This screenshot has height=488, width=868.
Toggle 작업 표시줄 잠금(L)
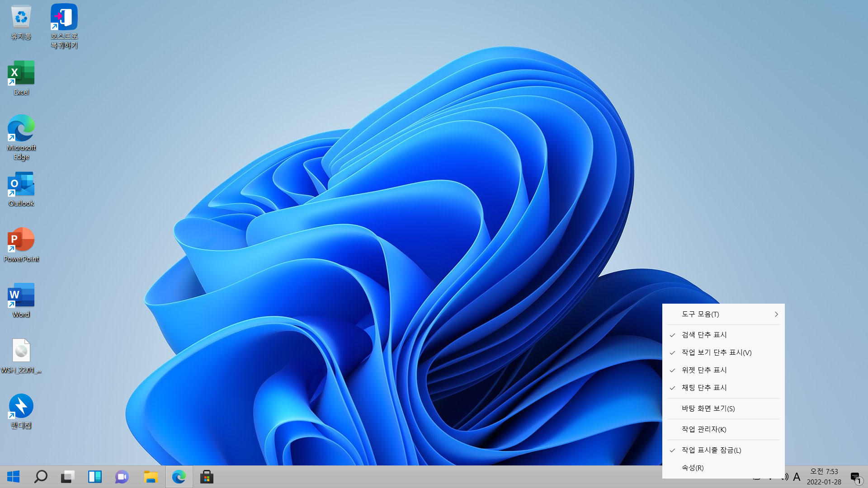[723, 450]
